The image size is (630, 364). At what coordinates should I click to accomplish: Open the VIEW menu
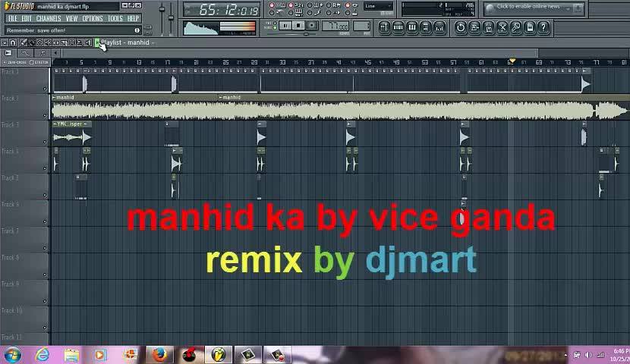pos(71,18)
